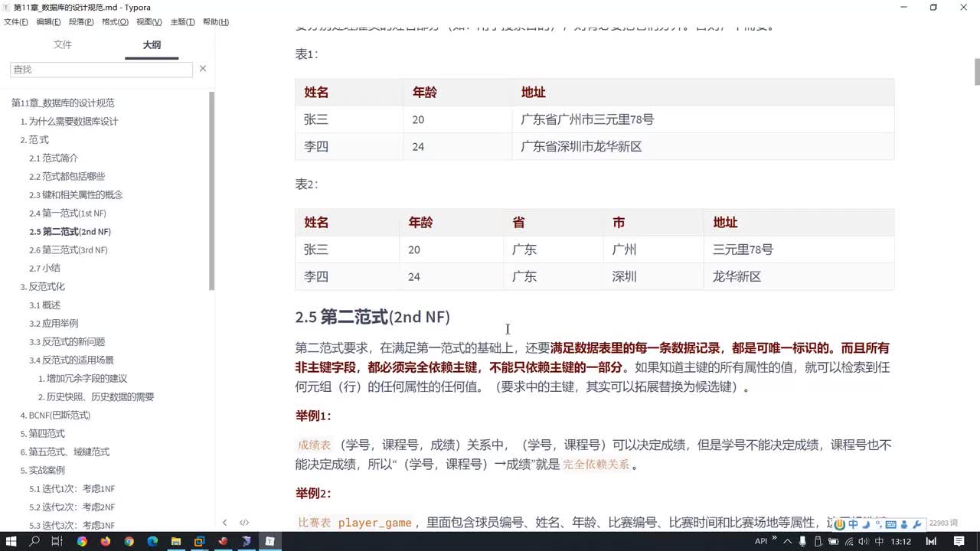This screenshot has height=551, width=980.
Task: Check battery status in tray
Action: click(x=834, y=542)
